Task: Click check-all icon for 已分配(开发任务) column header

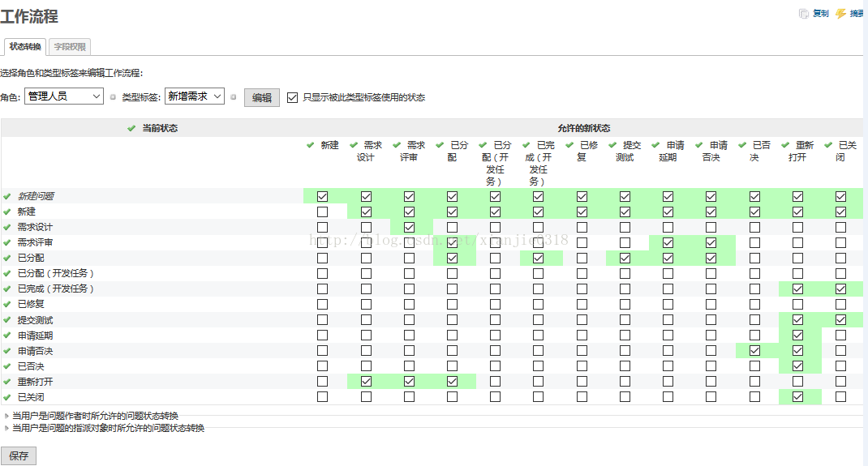Action: pyautogui.click(x=483, y=145)
